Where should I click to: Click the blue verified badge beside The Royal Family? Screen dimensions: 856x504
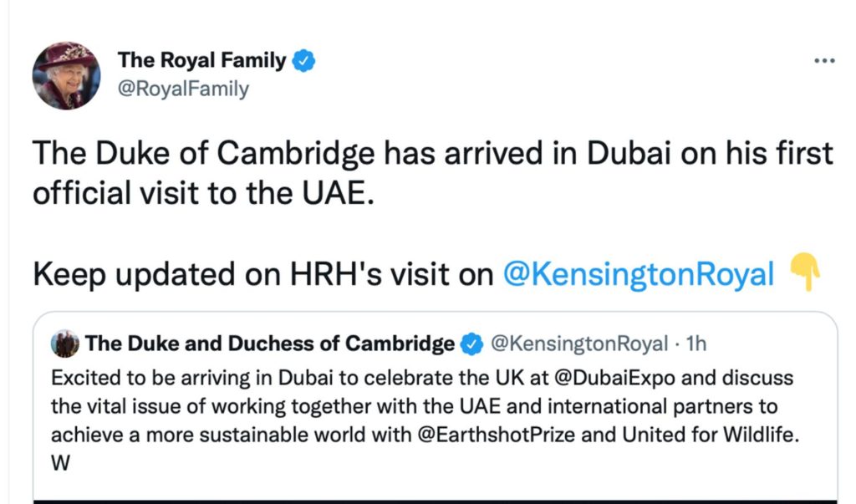tap(303, 60)
